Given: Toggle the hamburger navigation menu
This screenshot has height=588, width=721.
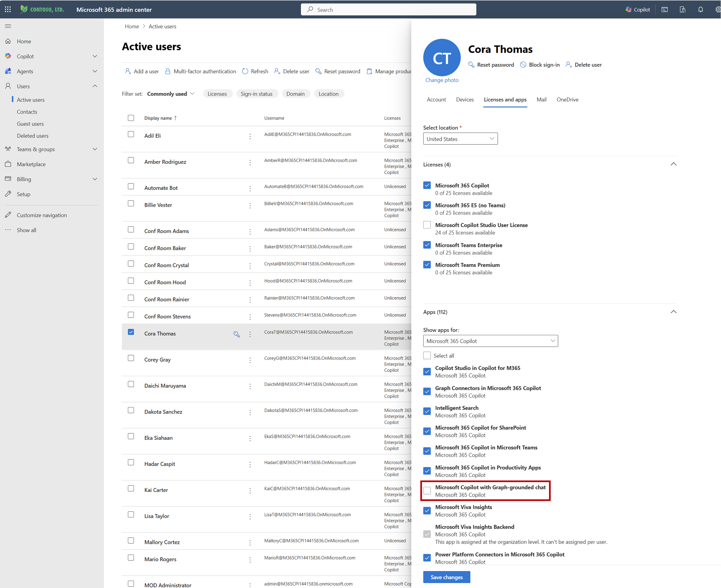Looking at the screenshot, I should pyautogui.click(x=8, y=26).
